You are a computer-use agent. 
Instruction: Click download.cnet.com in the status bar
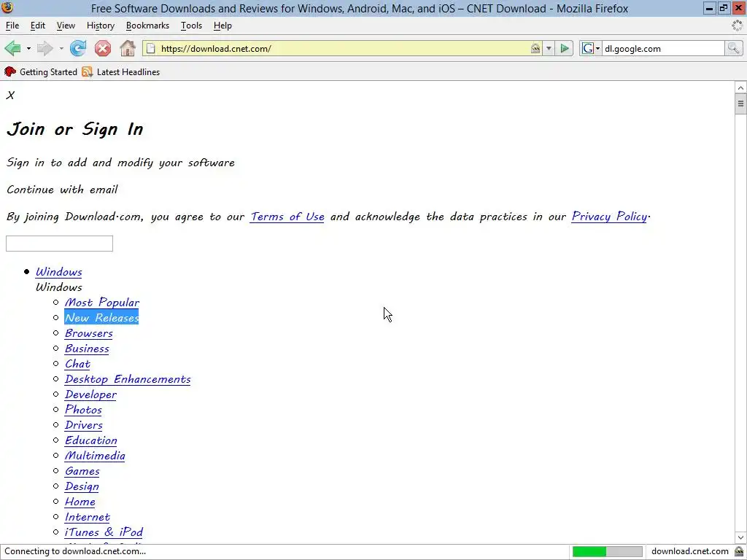(690, 551)
